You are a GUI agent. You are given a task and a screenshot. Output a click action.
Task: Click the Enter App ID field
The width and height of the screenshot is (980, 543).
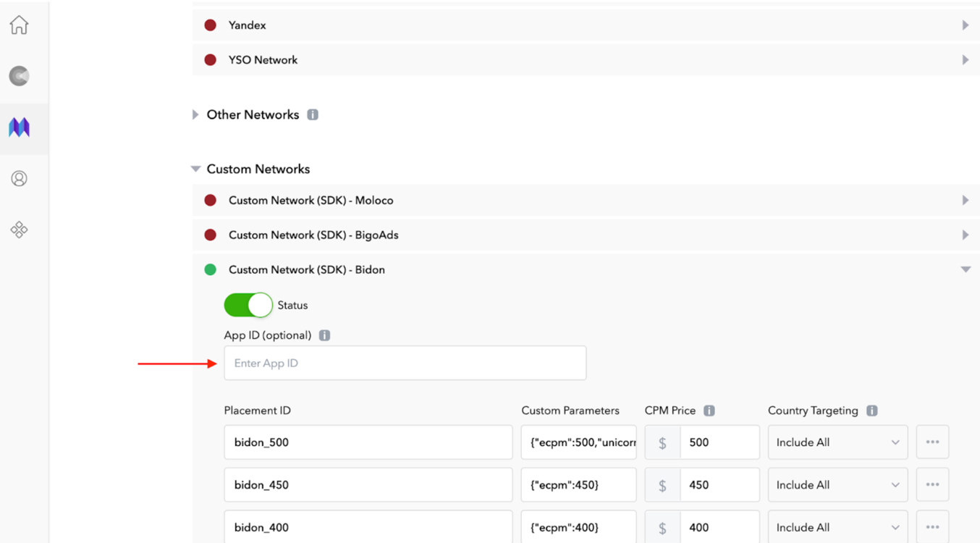405,363
